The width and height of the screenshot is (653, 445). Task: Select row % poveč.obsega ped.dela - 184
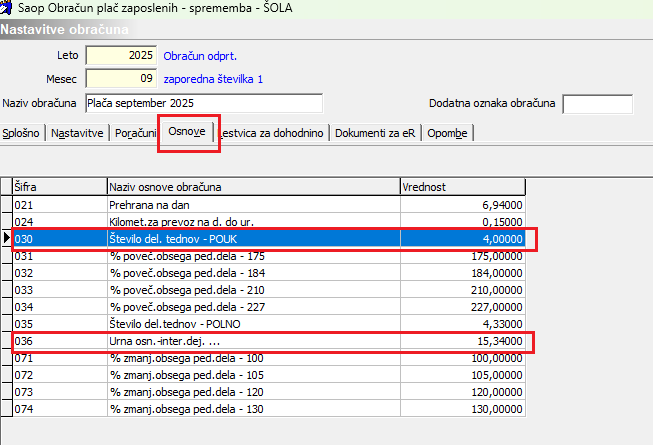pos(269,273)
